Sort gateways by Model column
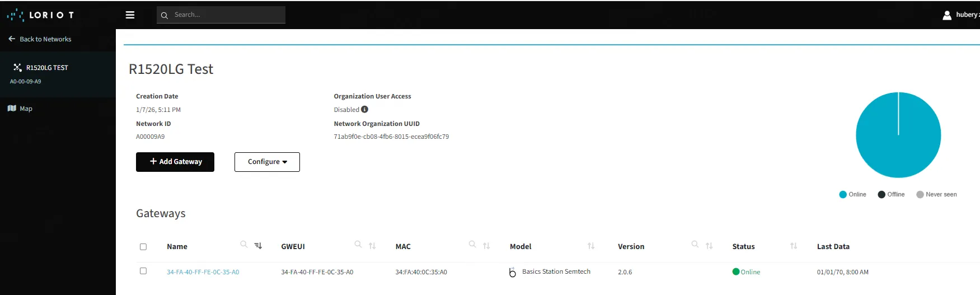 590,246
